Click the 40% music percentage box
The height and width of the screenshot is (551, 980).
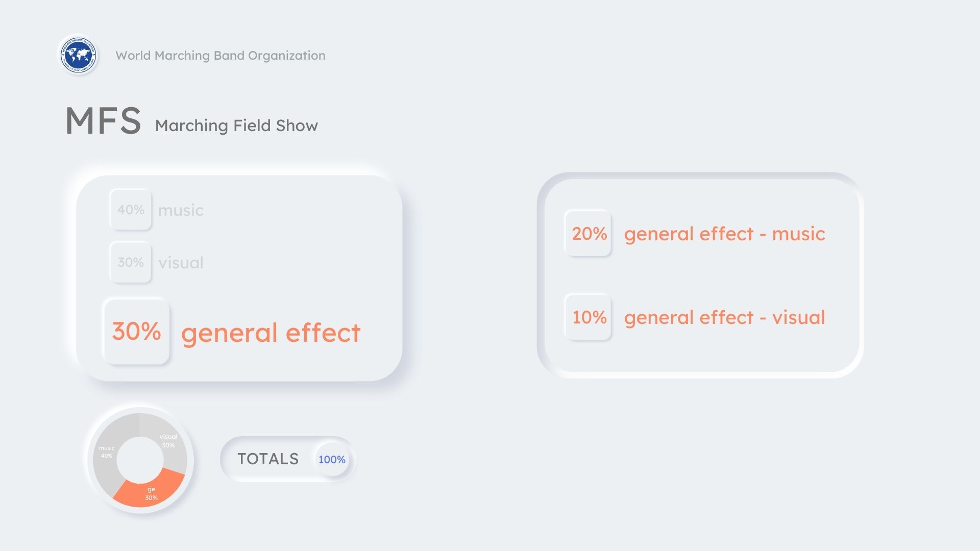click(131, 210)
